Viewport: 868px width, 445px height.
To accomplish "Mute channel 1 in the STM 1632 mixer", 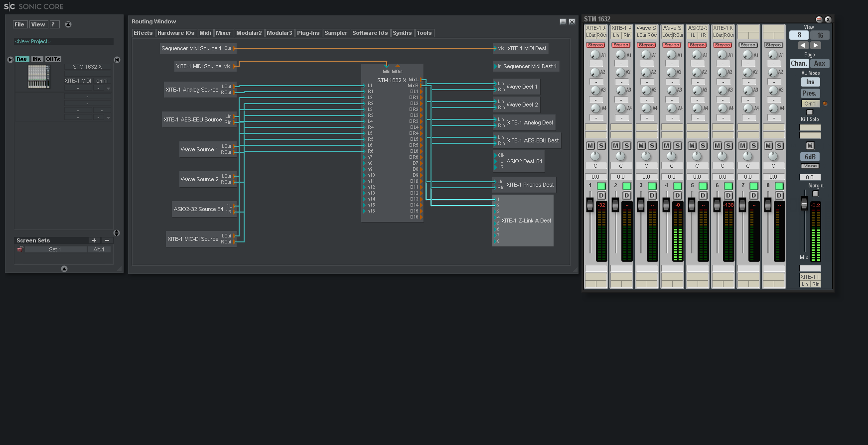I will (590, 146).
